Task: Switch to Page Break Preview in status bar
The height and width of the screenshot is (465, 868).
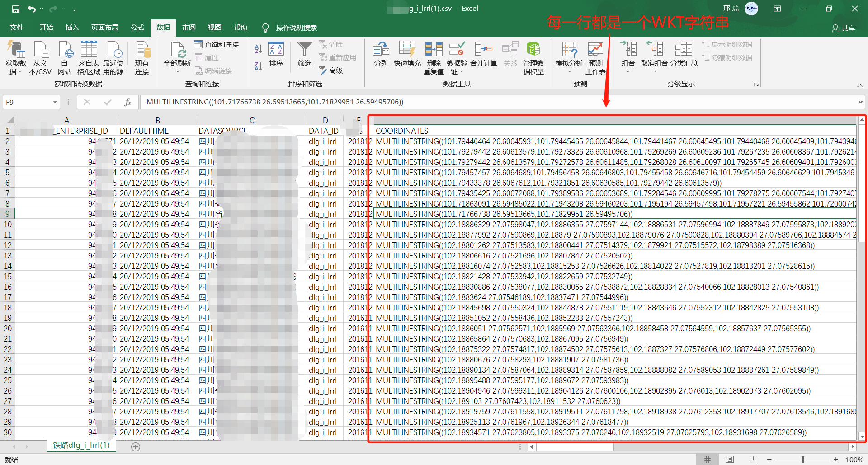Action: click(753, 459)
